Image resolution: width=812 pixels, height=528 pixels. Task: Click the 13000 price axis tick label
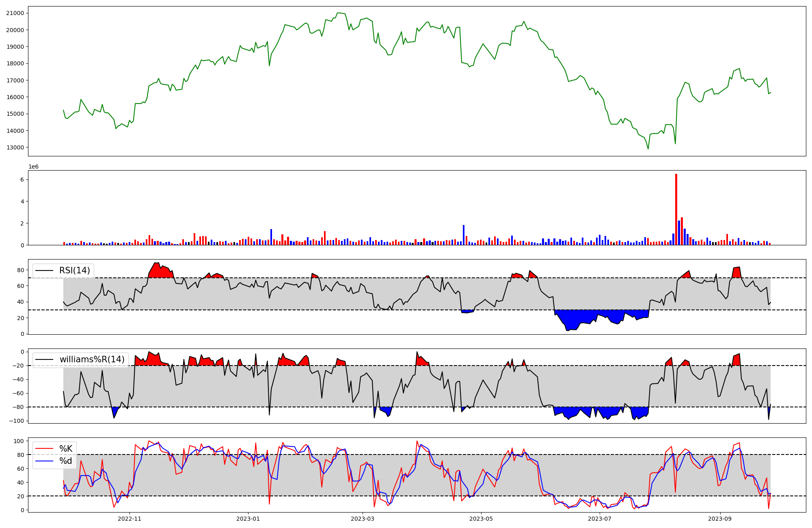point(15,147)
